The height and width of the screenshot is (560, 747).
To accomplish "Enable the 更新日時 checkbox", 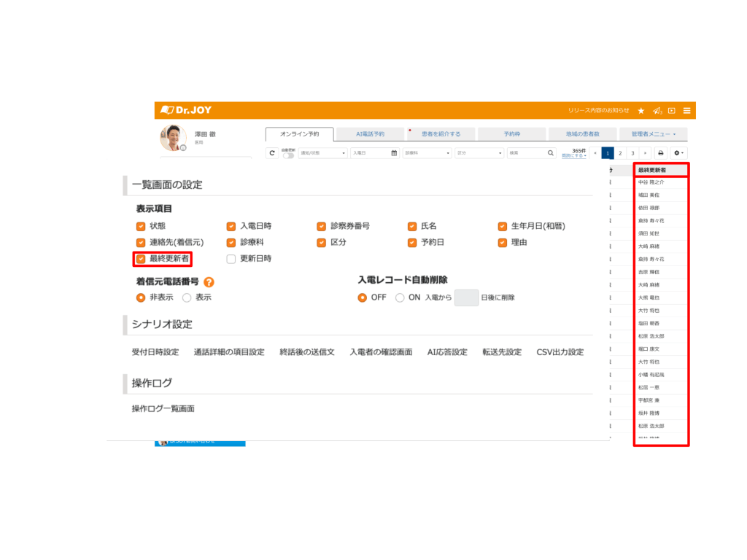I will coord(231,258).
